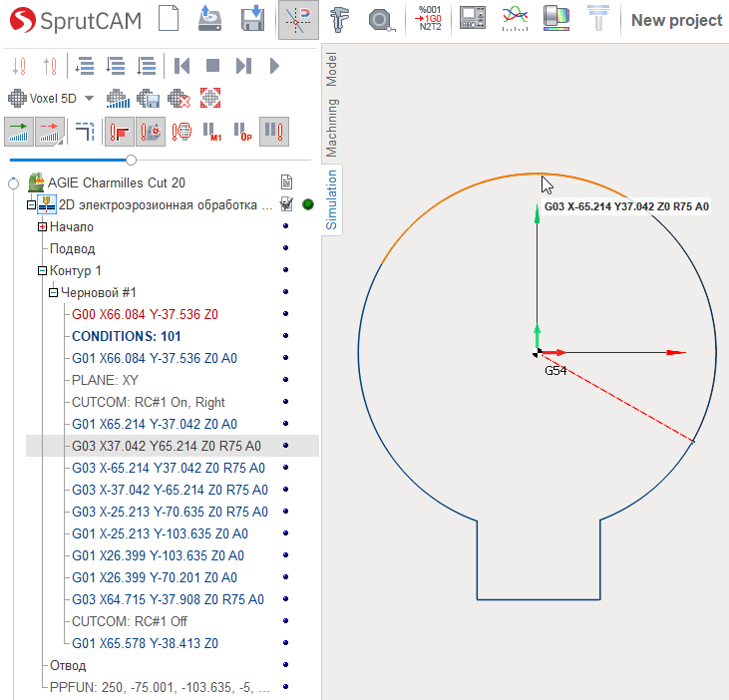Click the CNC machine control panel icon

473,19
